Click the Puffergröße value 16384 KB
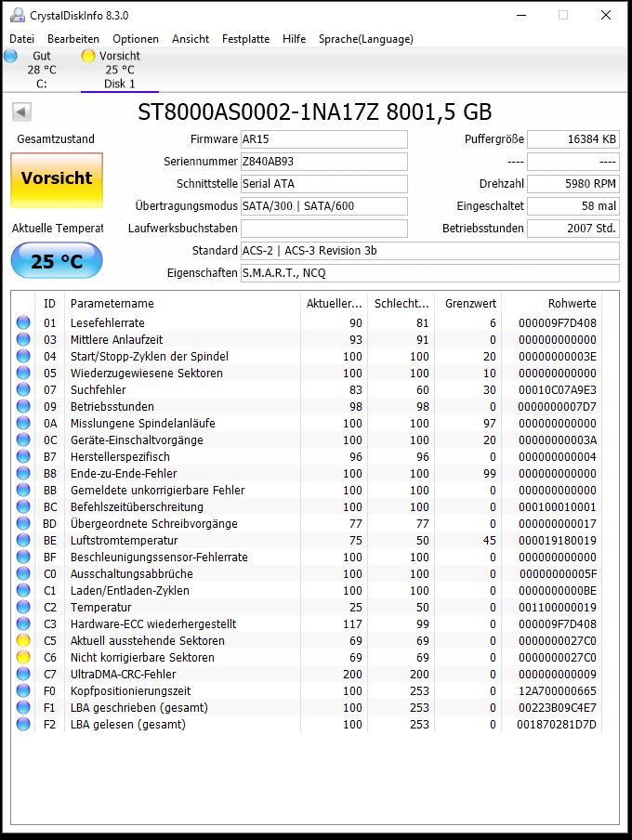The image size is (632, 840). click(x=573, y=139)
